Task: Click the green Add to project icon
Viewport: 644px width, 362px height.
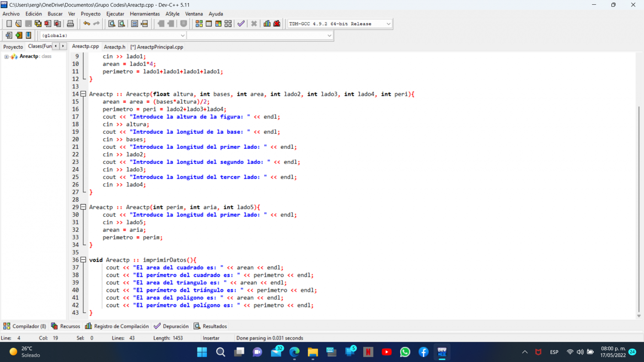Action: tap(19, 35)
